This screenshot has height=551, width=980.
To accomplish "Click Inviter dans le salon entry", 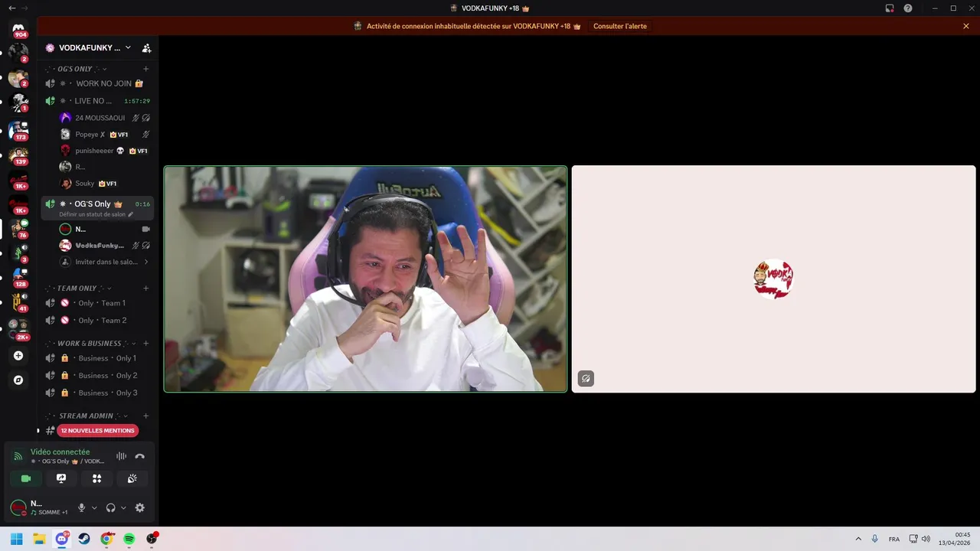I will click(x=105, y=262).
